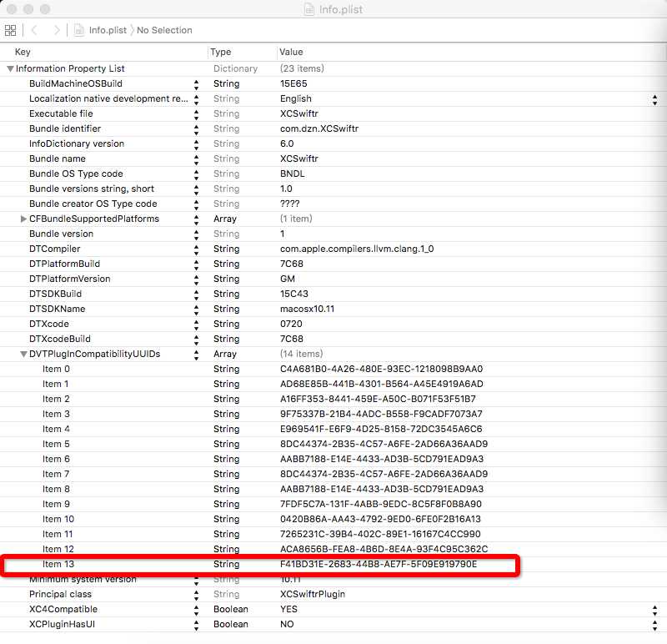Open key stepper for DTPlatformBuild
The height and width of the screenshot is (644, 667).
pyautogui.click(x=196, y=264)
